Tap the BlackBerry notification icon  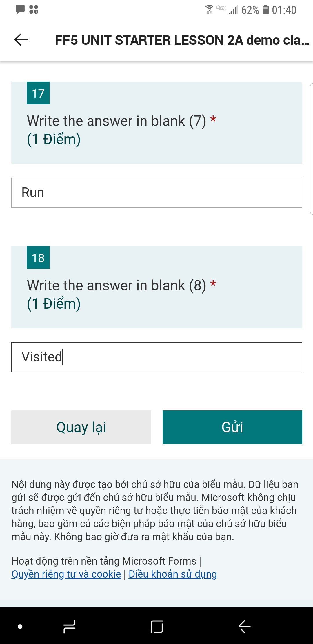[x=34, y=10]
